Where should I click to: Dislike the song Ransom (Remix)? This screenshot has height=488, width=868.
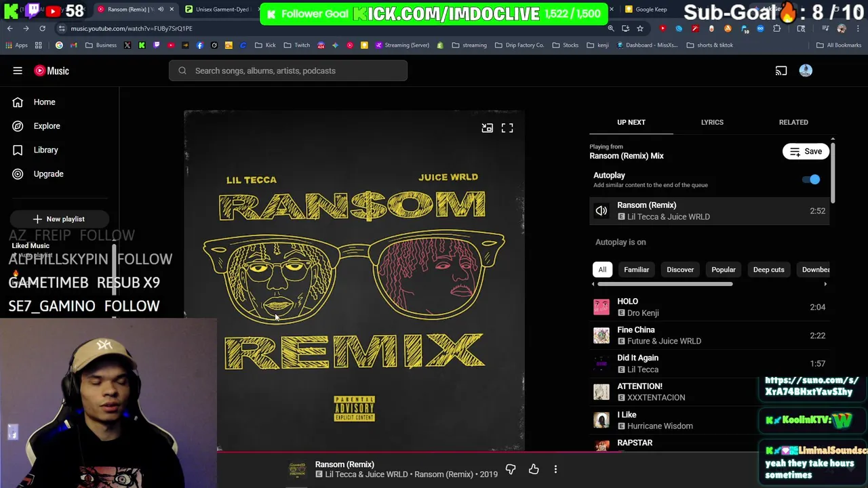click(x=511, y=469)
